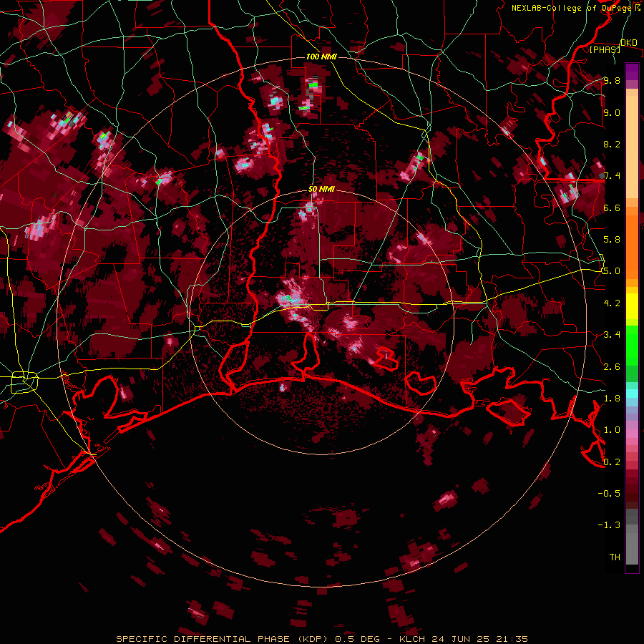Click the 7.4 value on the color scale
The image size is (644, 644).
(612, 176)
